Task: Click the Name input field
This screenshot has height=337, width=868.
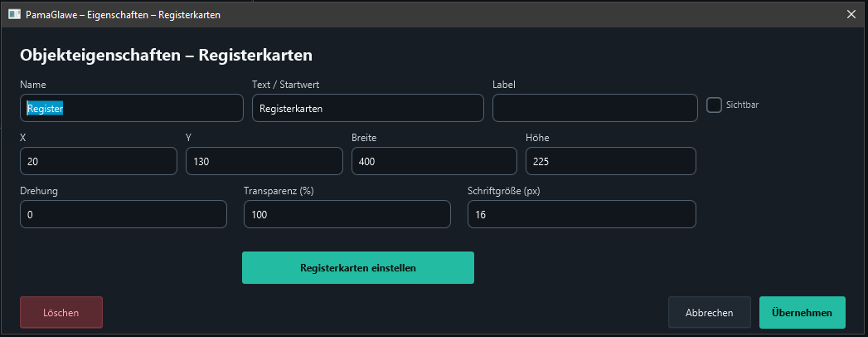Action: [x=132, y=108]
